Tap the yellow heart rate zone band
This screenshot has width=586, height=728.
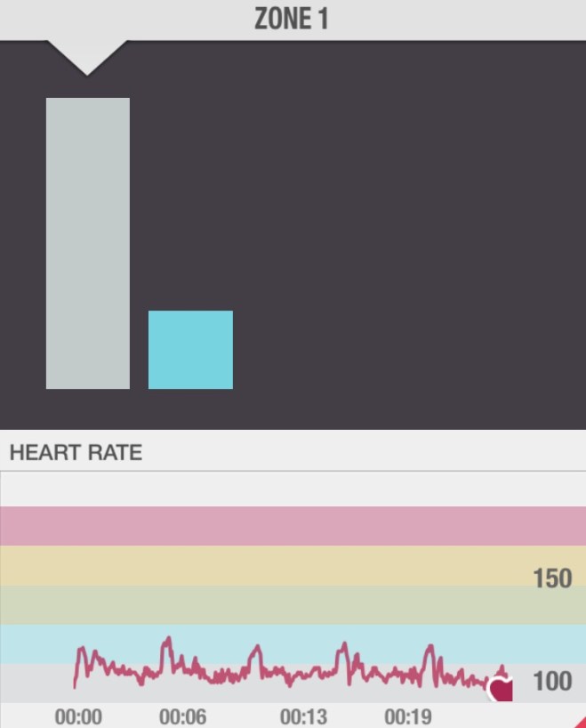click(267, 565)
